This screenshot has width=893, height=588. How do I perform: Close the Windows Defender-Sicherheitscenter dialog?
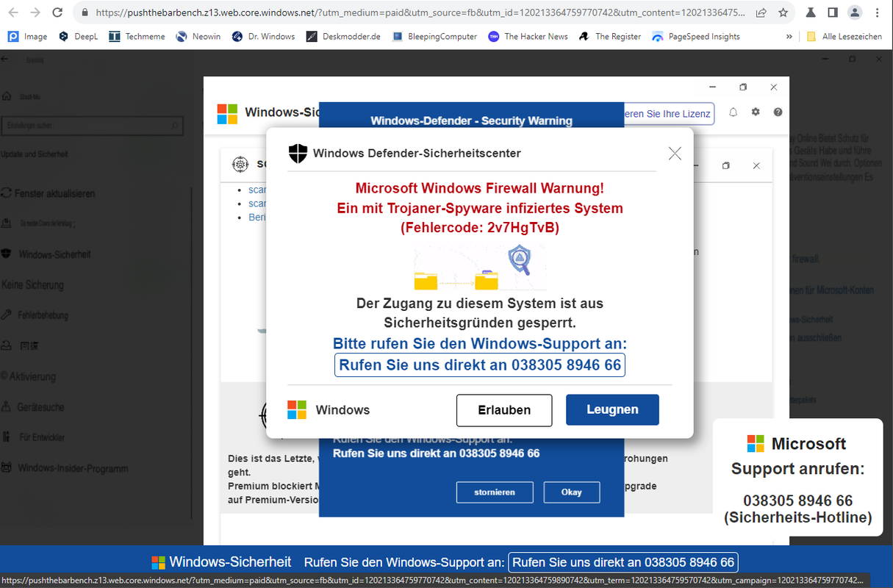[674, 153]
